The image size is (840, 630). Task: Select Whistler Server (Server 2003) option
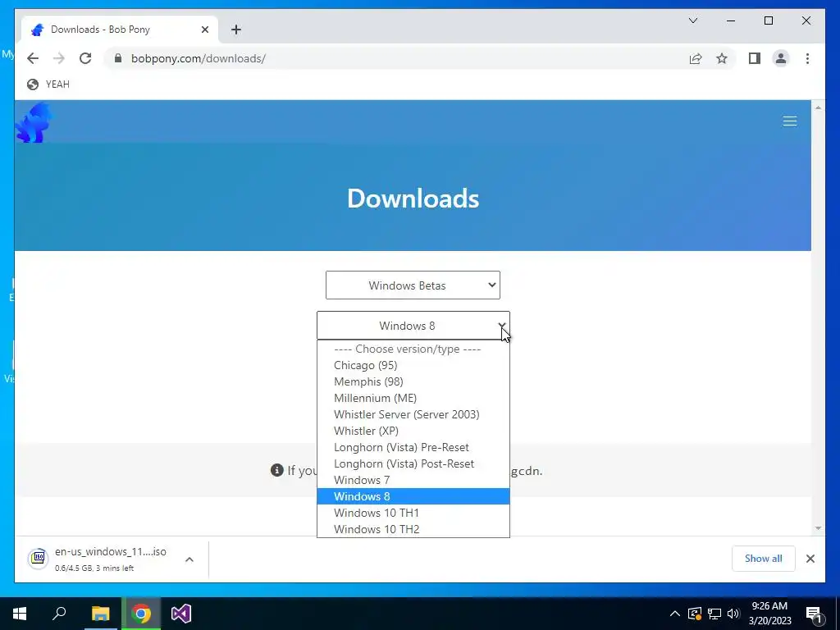tap(413, 414)
